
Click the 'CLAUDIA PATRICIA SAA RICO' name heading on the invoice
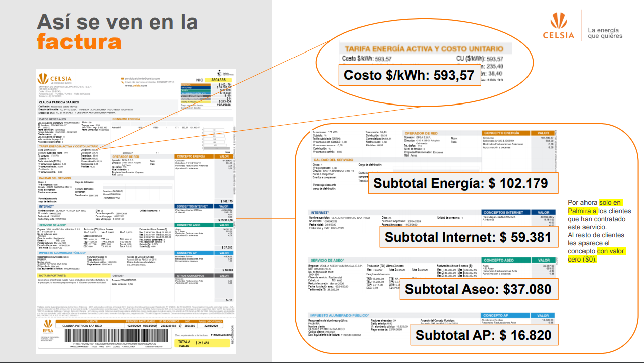60,102
